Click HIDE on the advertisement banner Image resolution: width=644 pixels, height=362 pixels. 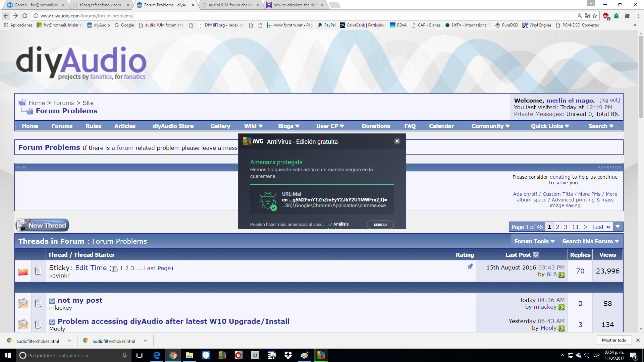coord(21,167)
